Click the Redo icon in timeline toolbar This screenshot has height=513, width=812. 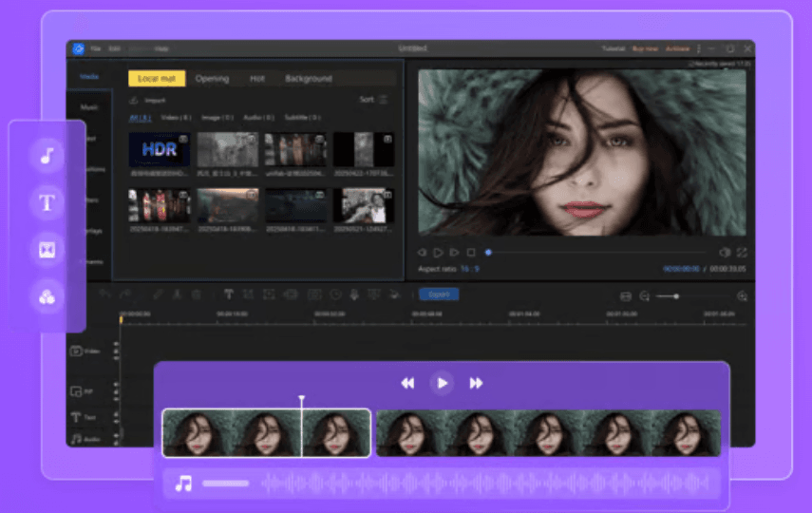pos(126,294)
